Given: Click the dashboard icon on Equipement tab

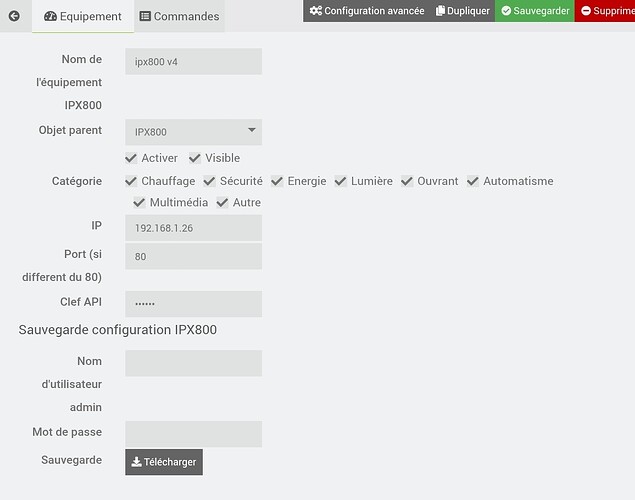Looking at the screenshot, I should tap(50, 16).
